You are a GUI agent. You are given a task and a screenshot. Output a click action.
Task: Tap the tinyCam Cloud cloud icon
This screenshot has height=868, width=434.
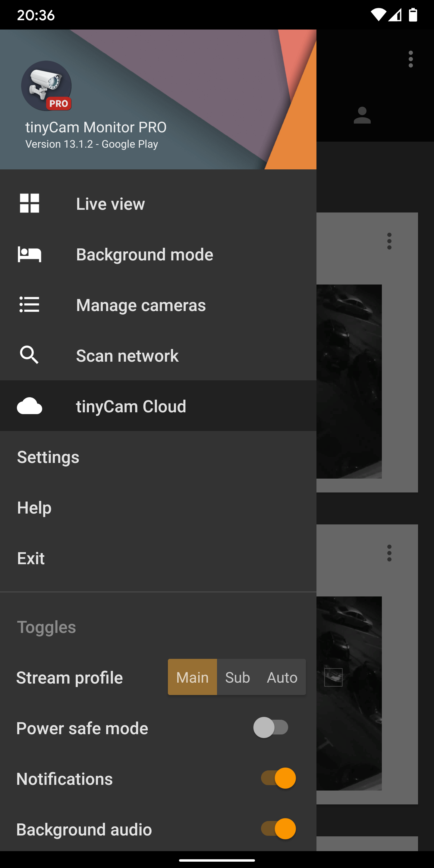coord(30,406)
